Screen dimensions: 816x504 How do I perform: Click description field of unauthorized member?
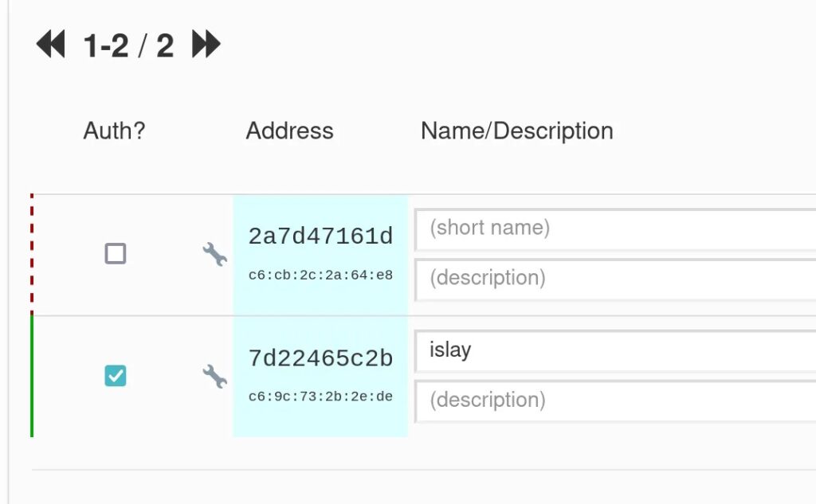click(614, 279)
